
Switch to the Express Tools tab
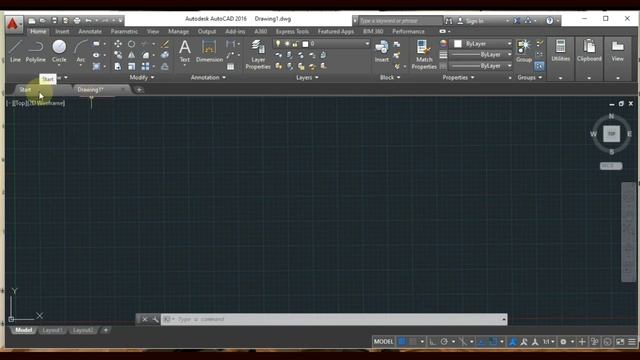(292, 31)
